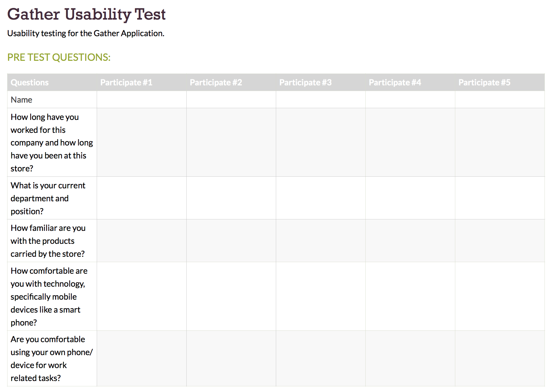
Task: Click the current department and position question
Action: (48, 198)
